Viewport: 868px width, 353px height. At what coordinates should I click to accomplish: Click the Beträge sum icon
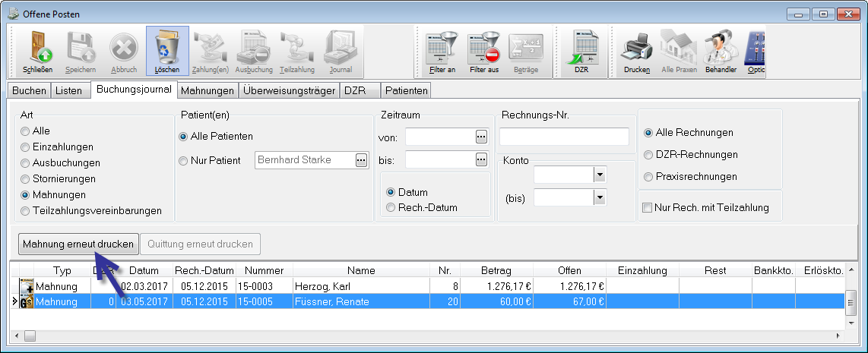pos(526,49)
